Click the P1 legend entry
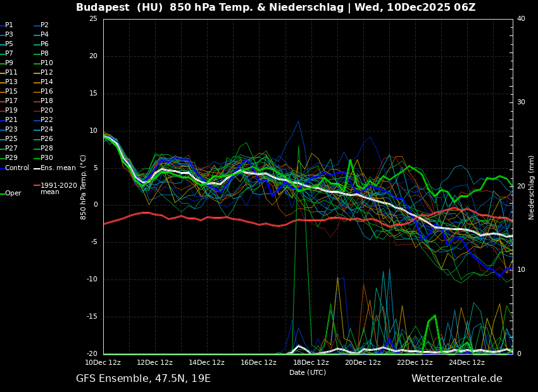The height and width of the screenshot is (392, 538). pos(9,25)
